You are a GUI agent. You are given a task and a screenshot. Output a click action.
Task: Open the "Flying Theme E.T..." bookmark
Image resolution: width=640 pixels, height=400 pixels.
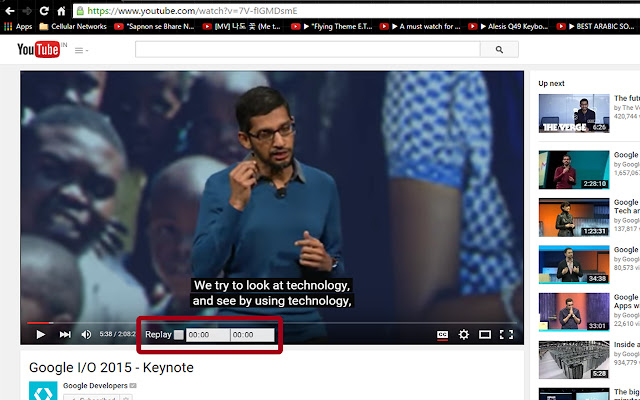[332, 27]
